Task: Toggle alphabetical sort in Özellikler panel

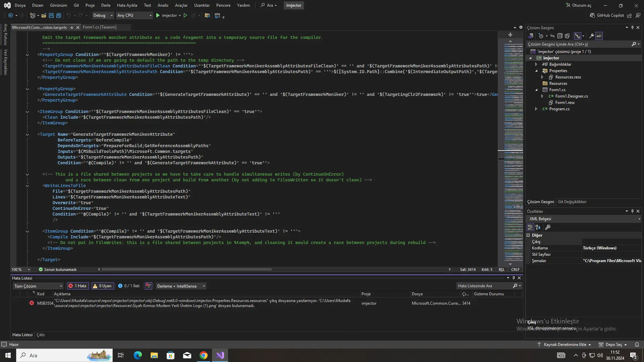Action: [538, 227]
